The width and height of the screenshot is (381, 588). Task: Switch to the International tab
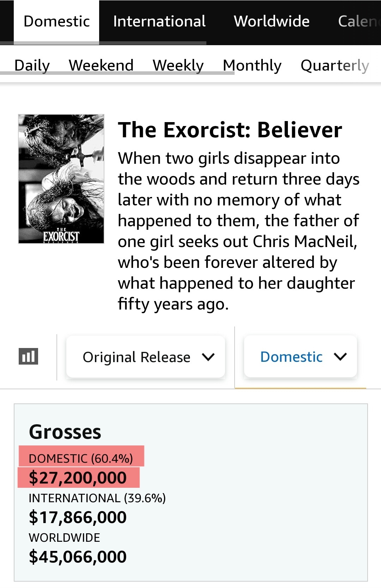click(x=159, y=22)
